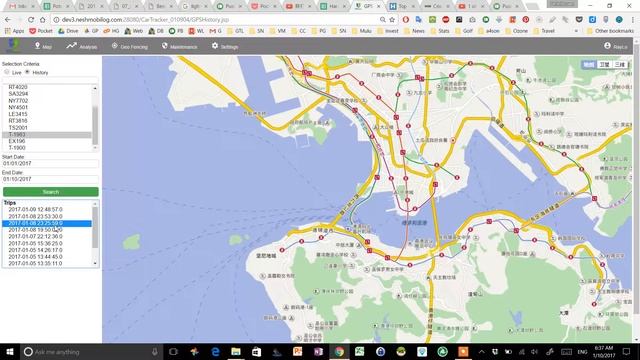
Task: Open Task View on the taskbar
Action: pos(173,351)
